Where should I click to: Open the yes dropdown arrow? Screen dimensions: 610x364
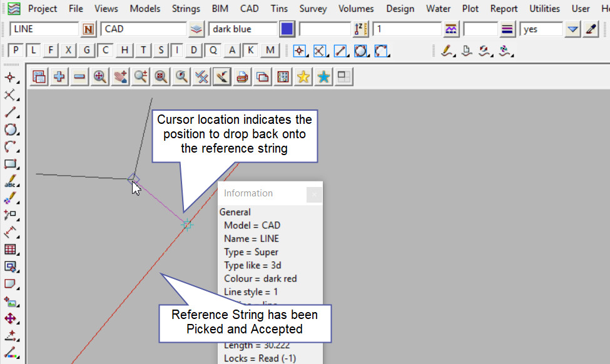tap(572, 29)
